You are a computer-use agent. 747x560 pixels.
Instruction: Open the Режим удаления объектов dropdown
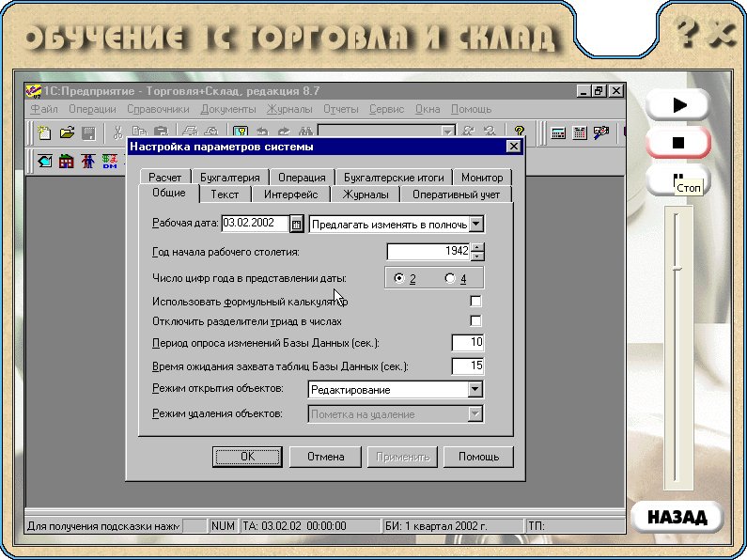pyautogui.click(x=475, y=413)
